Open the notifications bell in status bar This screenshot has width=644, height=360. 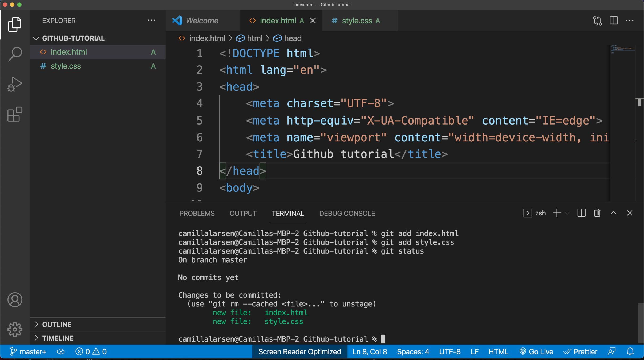click(630, 351)
